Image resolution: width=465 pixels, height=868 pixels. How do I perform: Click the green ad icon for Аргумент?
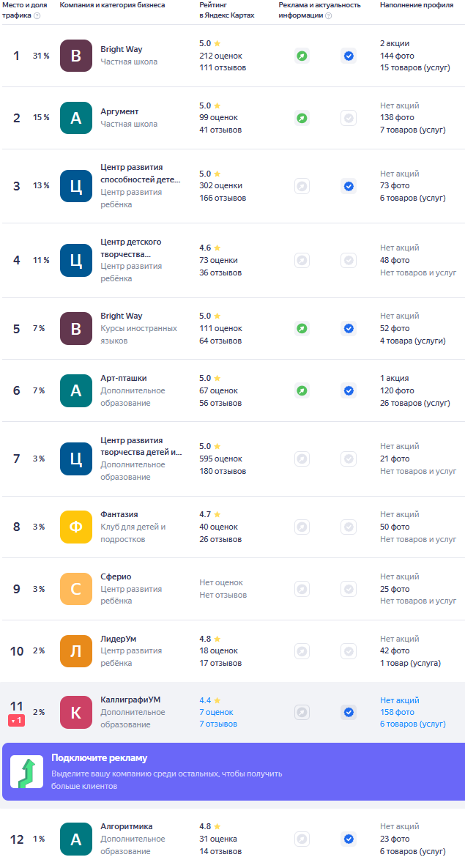pos(302,118)
